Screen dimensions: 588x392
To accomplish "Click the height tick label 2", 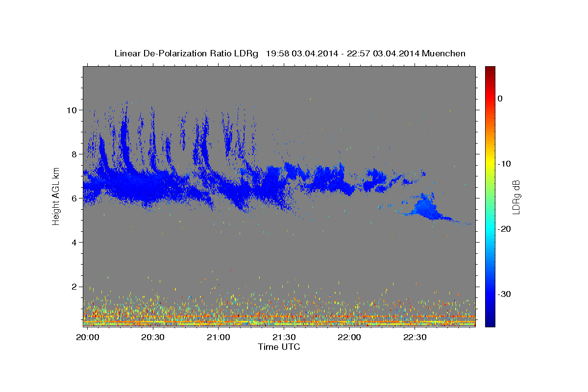I will [73, 286].
